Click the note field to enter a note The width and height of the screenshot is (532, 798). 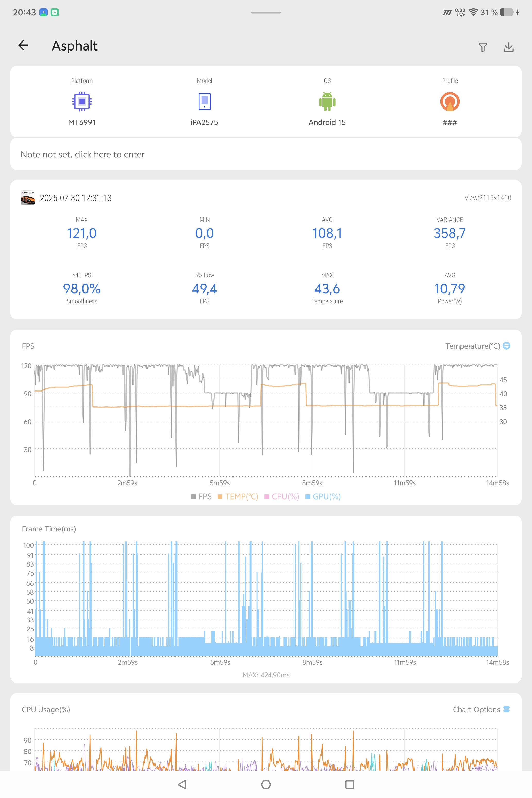point(266,154)
